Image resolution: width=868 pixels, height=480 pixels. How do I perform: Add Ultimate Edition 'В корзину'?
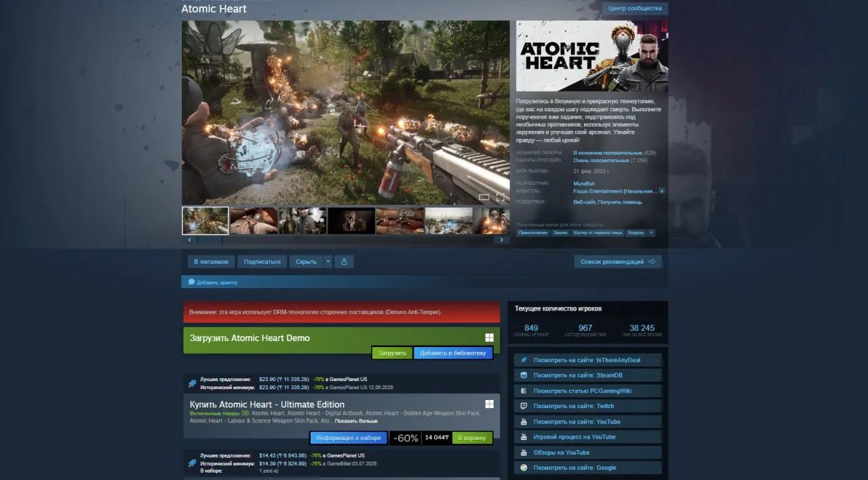(x=472, y=438)
